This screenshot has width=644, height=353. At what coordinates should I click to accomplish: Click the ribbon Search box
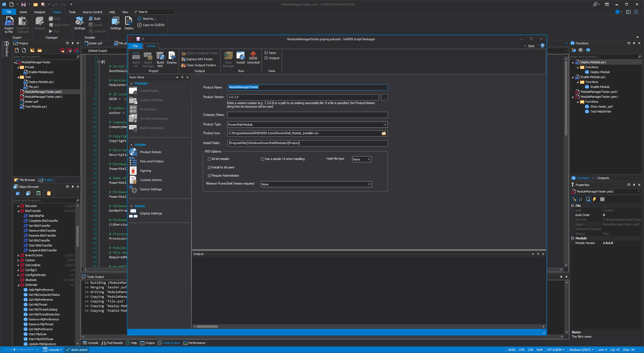tap(154, 12)
